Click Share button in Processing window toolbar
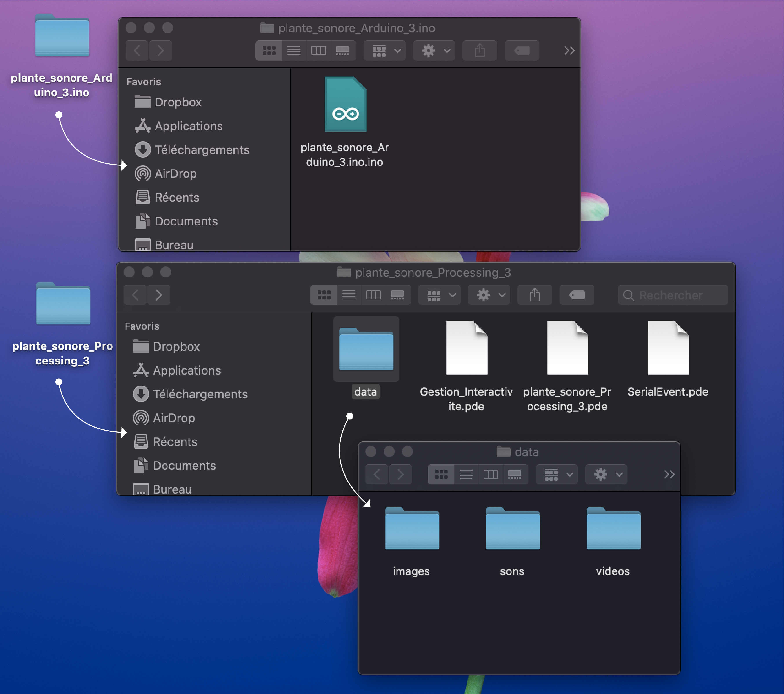The image size is (784, 694). coord(534,295)
